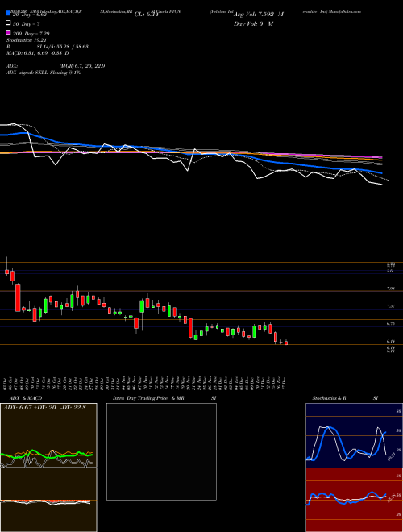This screenshot has width=403, height=532.
Task: Click the 'Stochastics & R' panel title
Action: (329, 398)
